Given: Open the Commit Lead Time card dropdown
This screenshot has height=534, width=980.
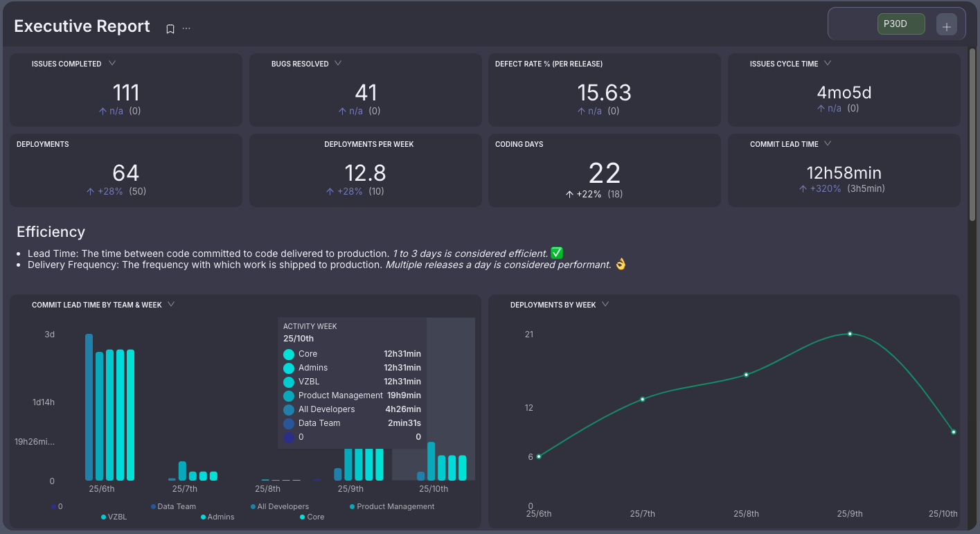Looking at the screenshot, I should (x=828, y=144).
